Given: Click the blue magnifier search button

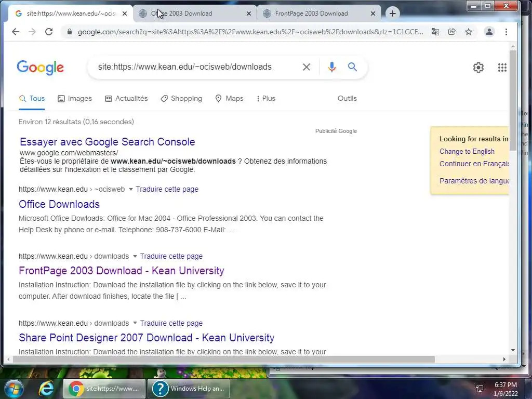Looking at the screenshot, I should pos(353,67).
